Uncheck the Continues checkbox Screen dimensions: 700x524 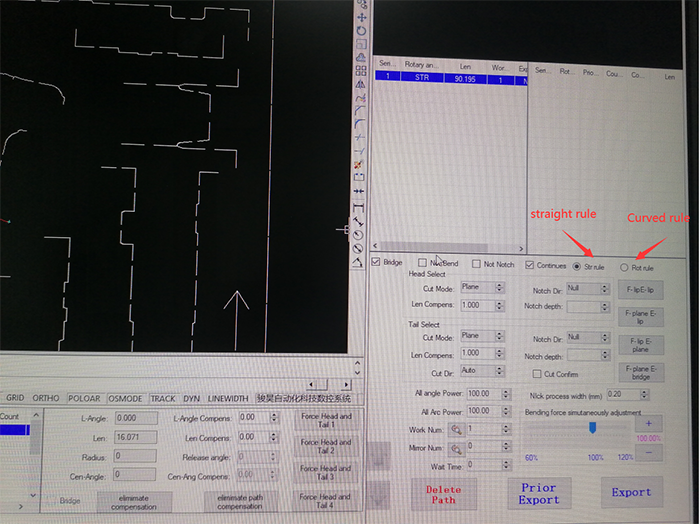(529, 265)
